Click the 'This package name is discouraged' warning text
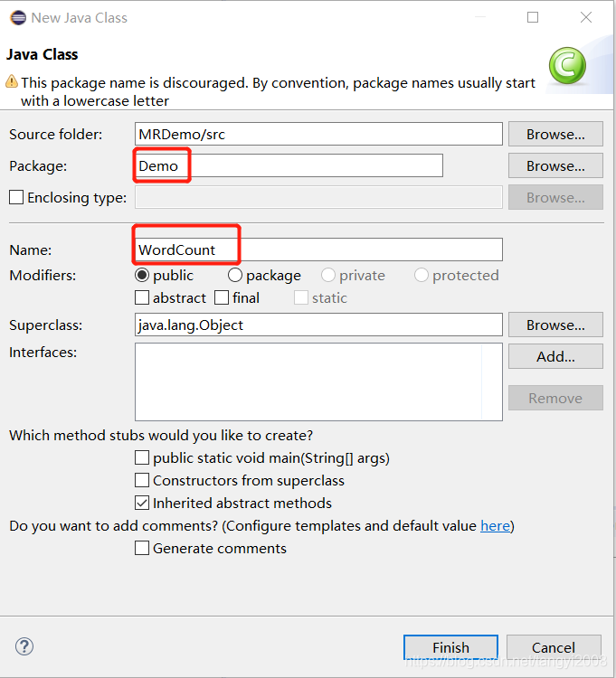Screen dimensions: 616x678 pos(278,91)
